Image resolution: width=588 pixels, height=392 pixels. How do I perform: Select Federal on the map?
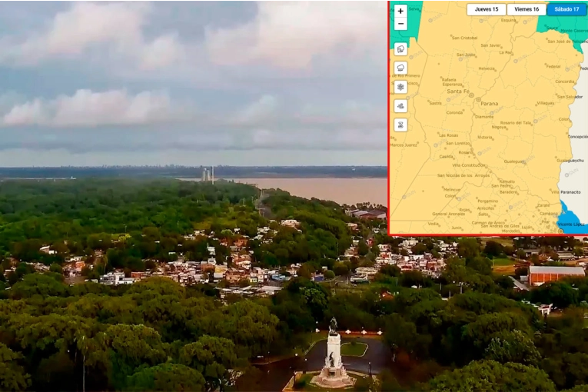coord(553,67)
